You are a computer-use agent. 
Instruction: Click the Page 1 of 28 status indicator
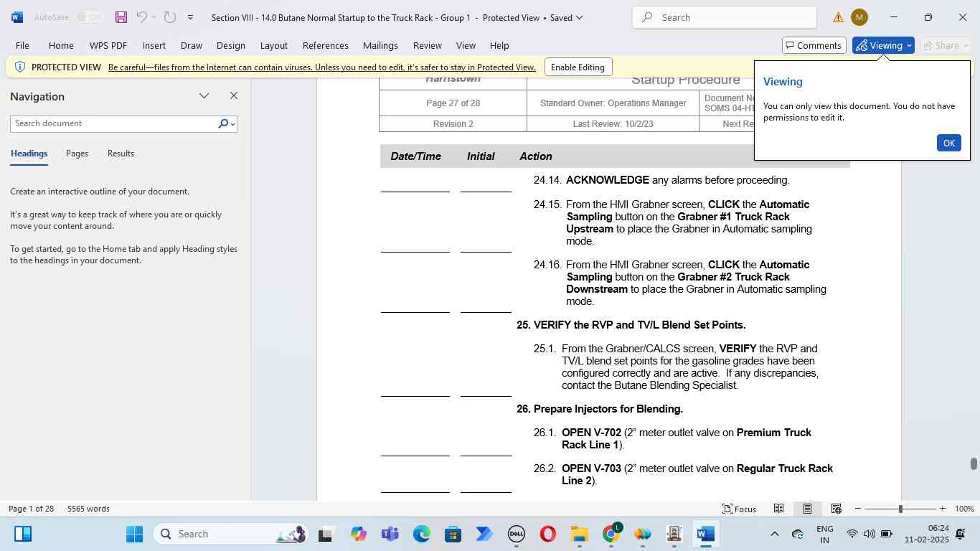[31, 509]
